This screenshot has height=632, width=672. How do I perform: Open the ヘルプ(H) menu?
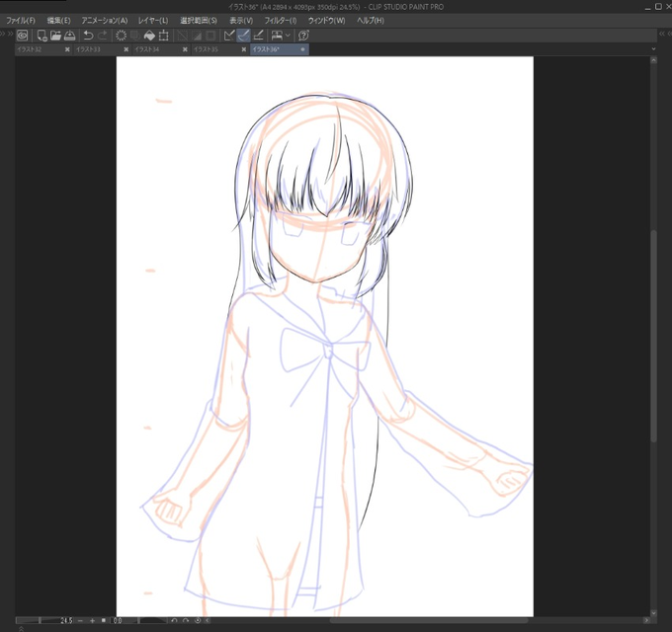(371, 21)
